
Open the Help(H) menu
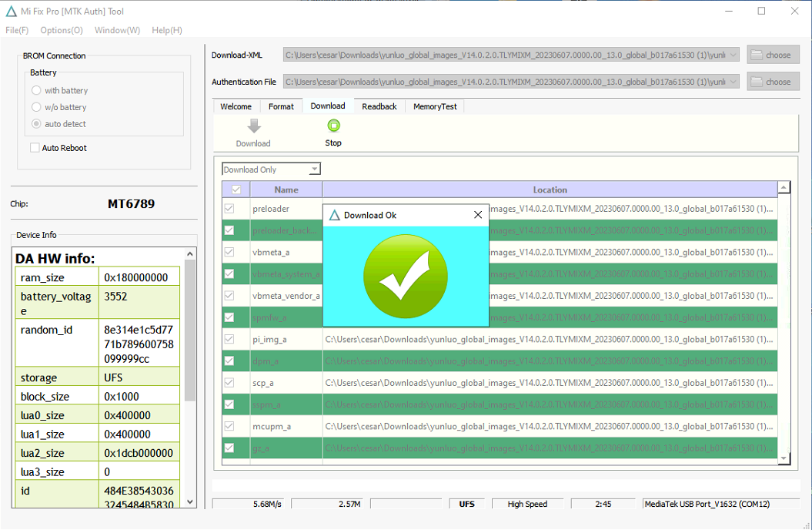pyautogui.click(x=167, y=30)
